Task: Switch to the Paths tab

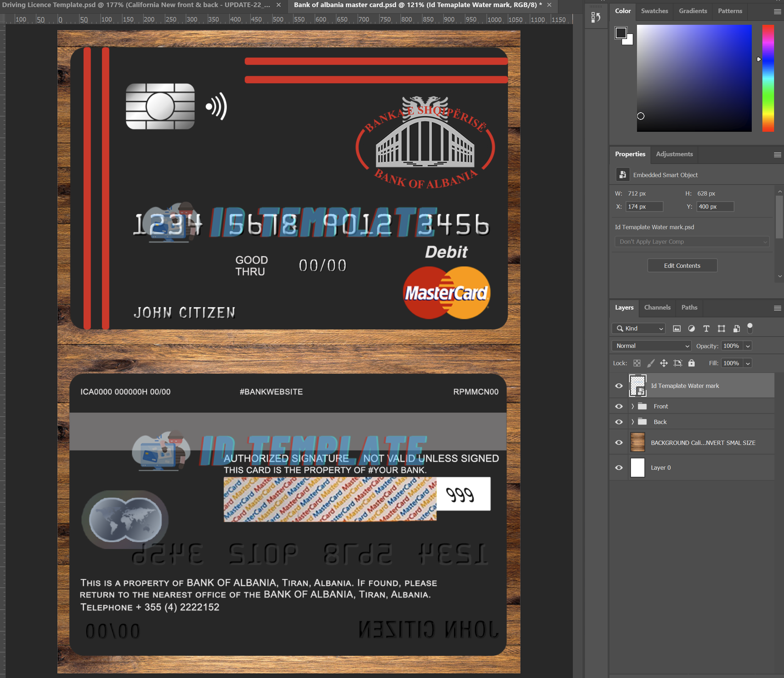Action: coord(689,307)
